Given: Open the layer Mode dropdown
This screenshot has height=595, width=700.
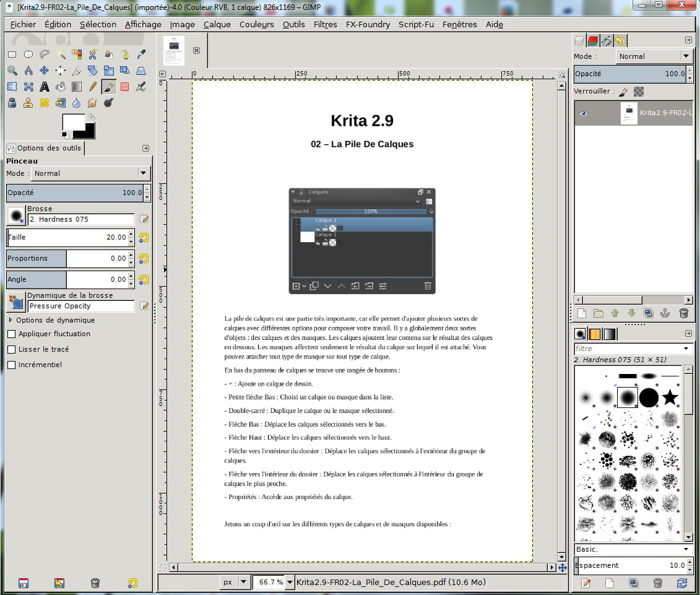Looking at the screenshot, I should pyautogui.click(x=654, y=56).
